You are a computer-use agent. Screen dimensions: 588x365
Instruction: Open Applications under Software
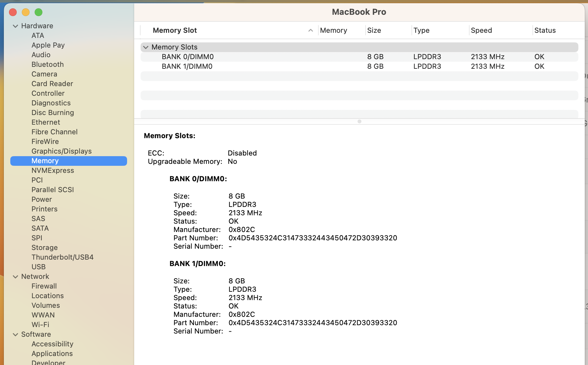pos(52,354)
